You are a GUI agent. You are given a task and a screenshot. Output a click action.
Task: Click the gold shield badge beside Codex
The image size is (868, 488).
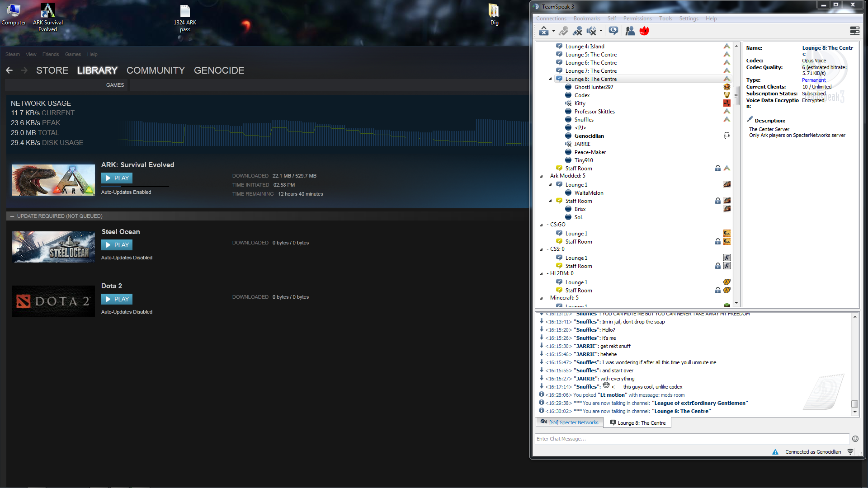(726, 95)
